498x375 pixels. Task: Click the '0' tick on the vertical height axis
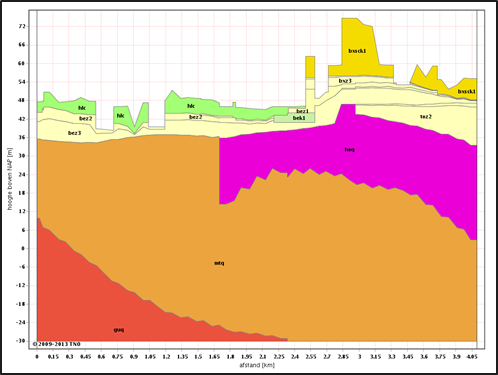click(23, 248)
